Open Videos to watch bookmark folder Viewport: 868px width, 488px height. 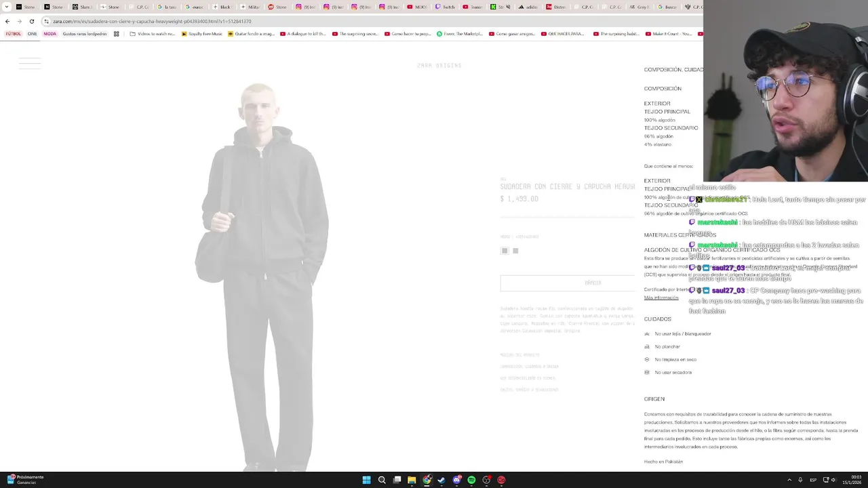153,34
